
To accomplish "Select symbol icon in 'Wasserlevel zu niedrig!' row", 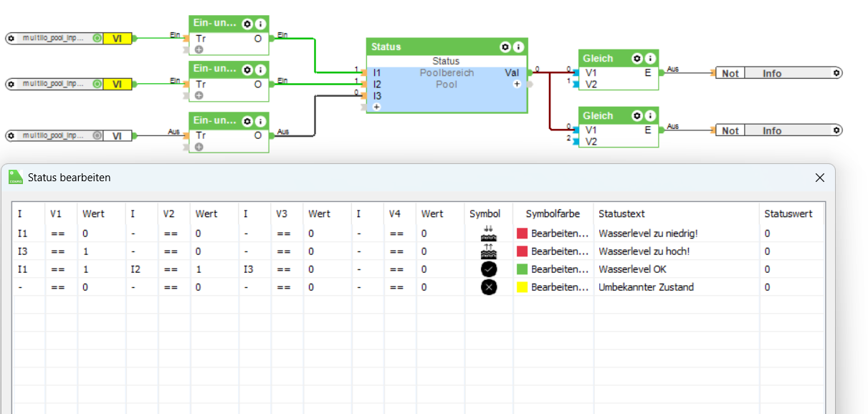I will (x=489, y=234).
